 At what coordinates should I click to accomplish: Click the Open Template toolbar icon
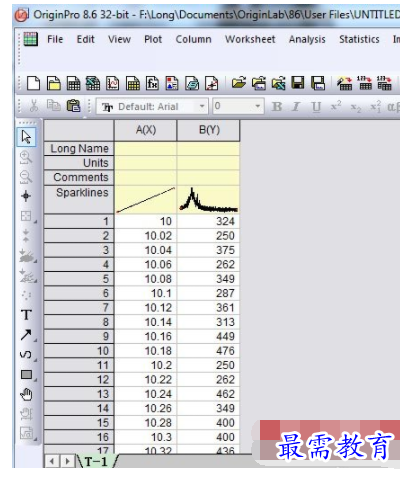(x=259, y=83)
